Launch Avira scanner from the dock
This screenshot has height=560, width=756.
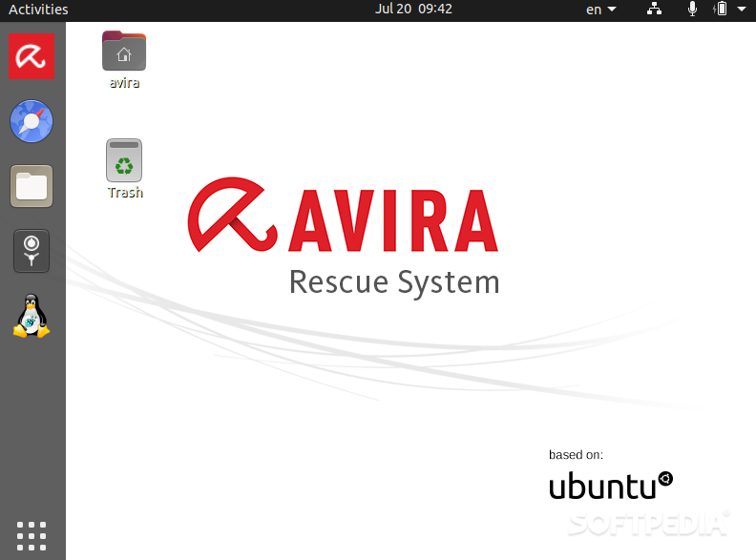(31, 56)
